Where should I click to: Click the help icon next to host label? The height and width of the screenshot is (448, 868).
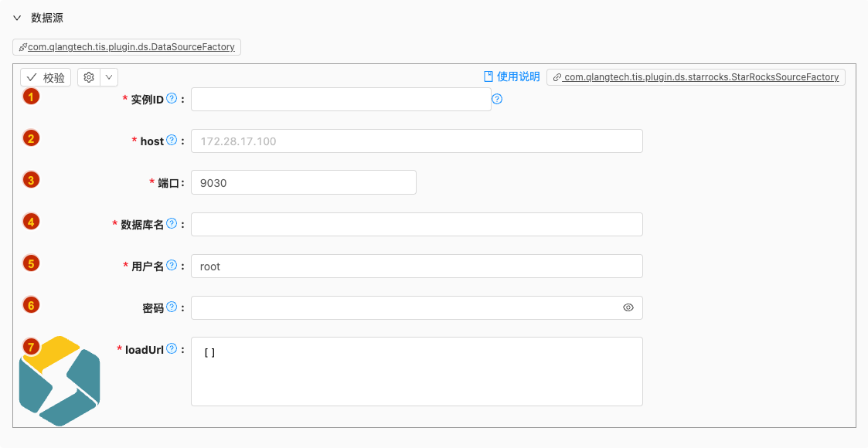(x=172, y=141)
